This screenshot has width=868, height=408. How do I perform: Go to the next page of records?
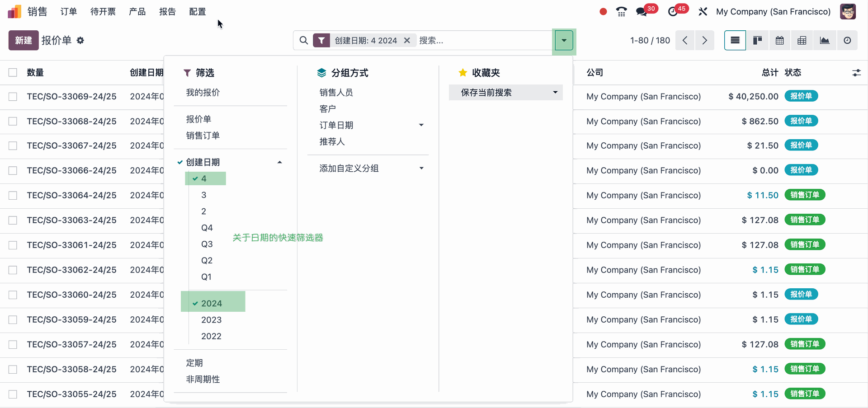(x=704, y=41)
